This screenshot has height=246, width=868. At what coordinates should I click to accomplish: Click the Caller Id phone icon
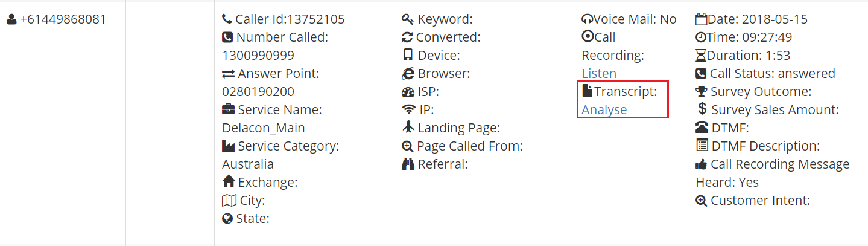tap(227, 19)
